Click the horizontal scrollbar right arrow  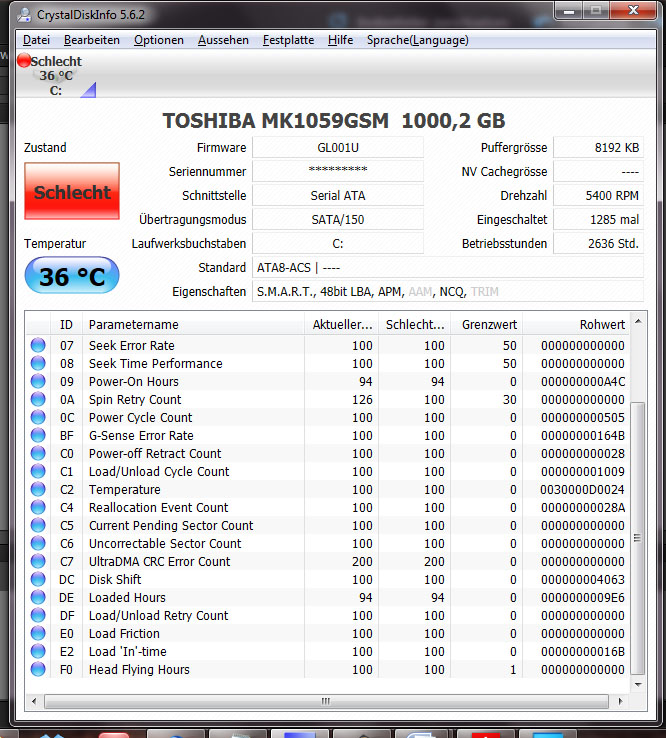(x=620, y=701)
